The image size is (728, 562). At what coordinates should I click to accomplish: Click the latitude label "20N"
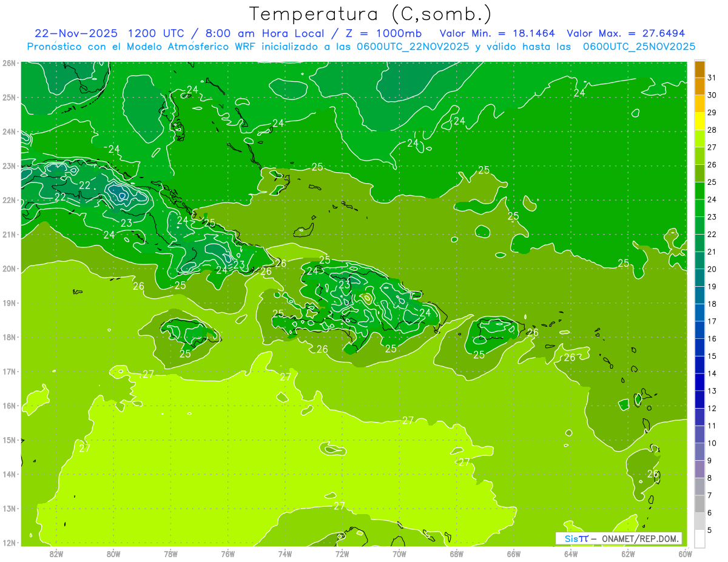(9, 269)
